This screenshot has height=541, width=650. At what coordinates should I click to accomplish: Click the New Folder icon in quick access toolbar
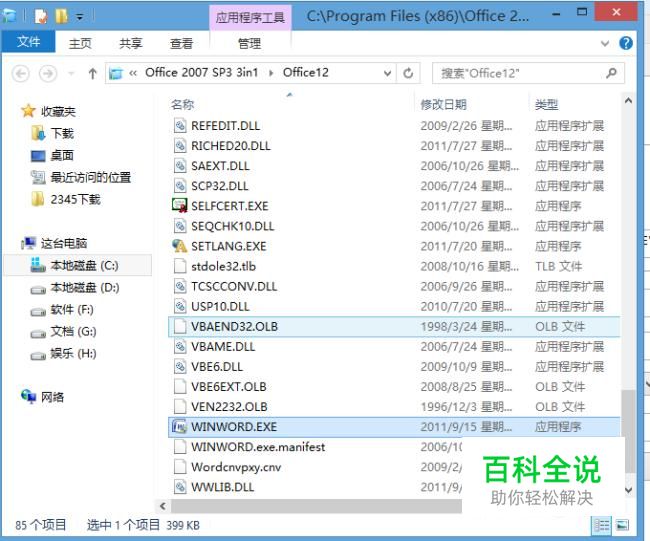pyautogui.click(x=61, y=17)
